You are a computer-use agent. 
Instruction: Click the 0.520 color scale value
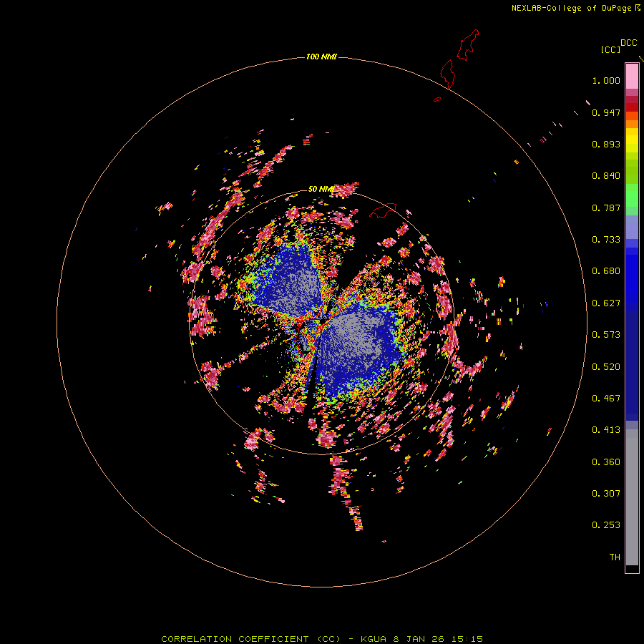[x=606, y=367]
